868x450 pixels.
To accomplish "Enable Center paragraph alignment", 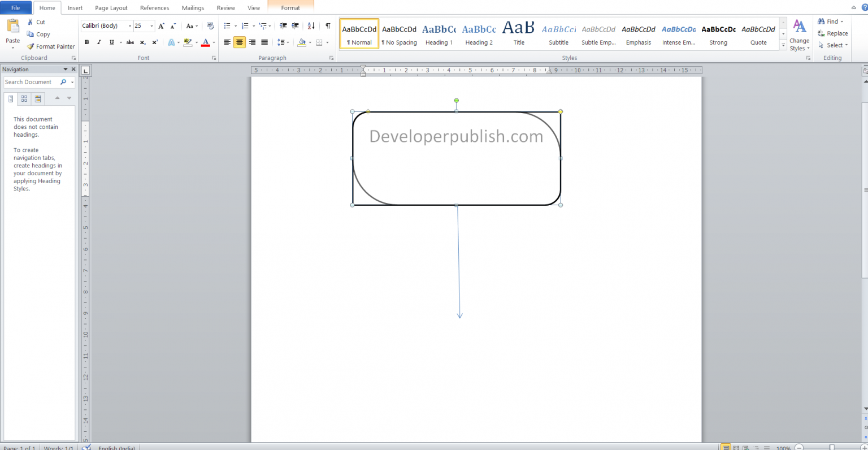I will point(239,42).
